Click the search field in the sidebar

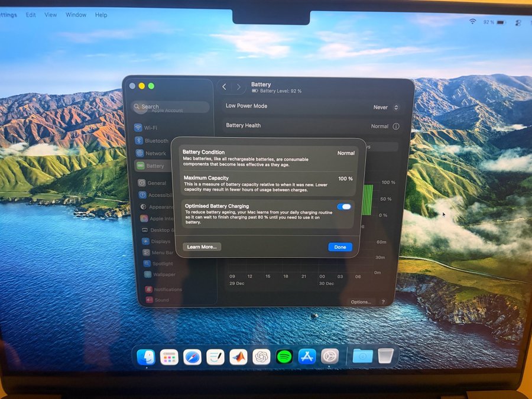tap(171, 107)
